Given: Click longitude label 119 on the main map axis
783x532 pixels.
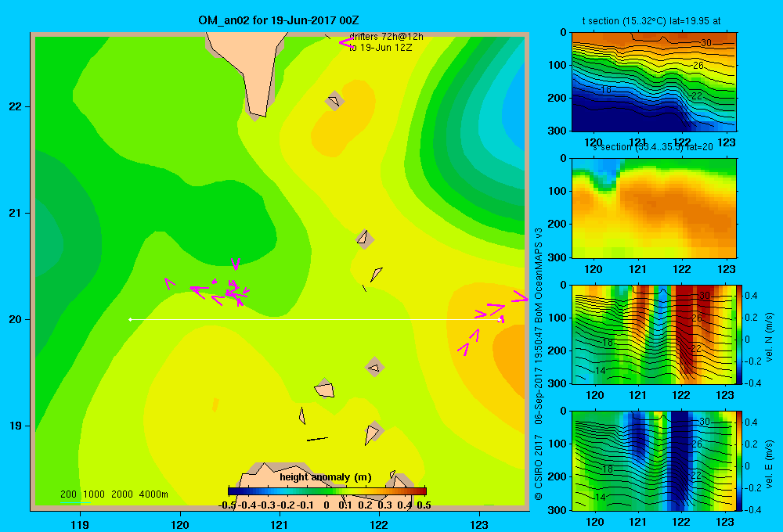Looking at the screenshot, I should 81,524.
